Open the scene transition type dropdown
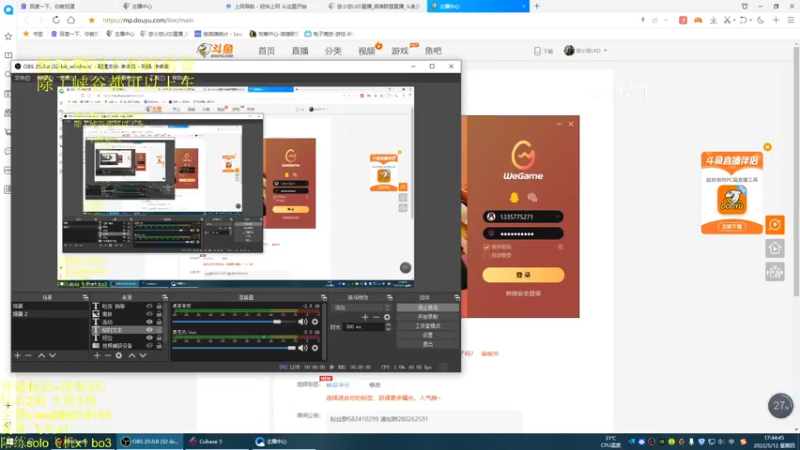This screenshot has width=800, height=450. 362,308
